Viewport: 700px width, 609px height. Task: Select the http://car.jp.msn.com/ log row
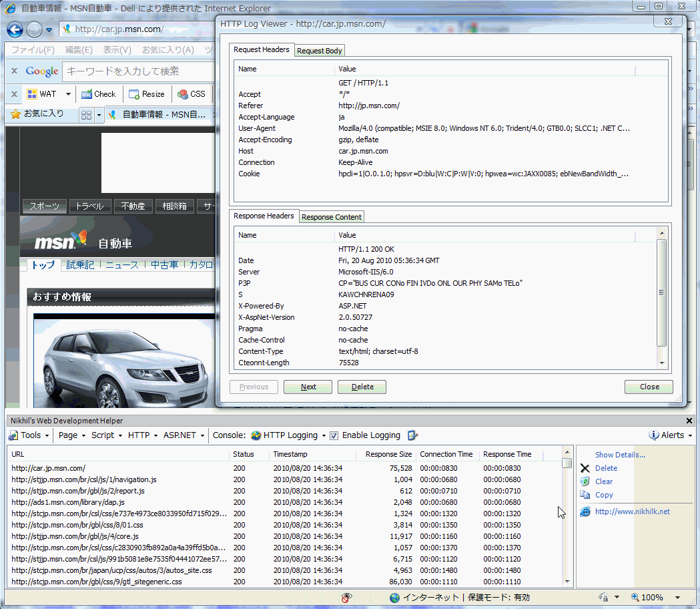(x=284, y=468)
